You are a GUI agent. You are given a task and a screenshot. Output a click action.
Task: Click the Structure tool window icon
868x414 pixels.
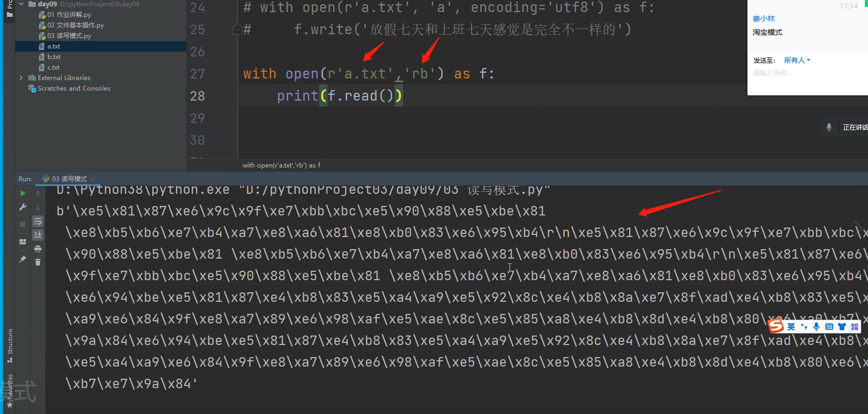pos(9,360)
